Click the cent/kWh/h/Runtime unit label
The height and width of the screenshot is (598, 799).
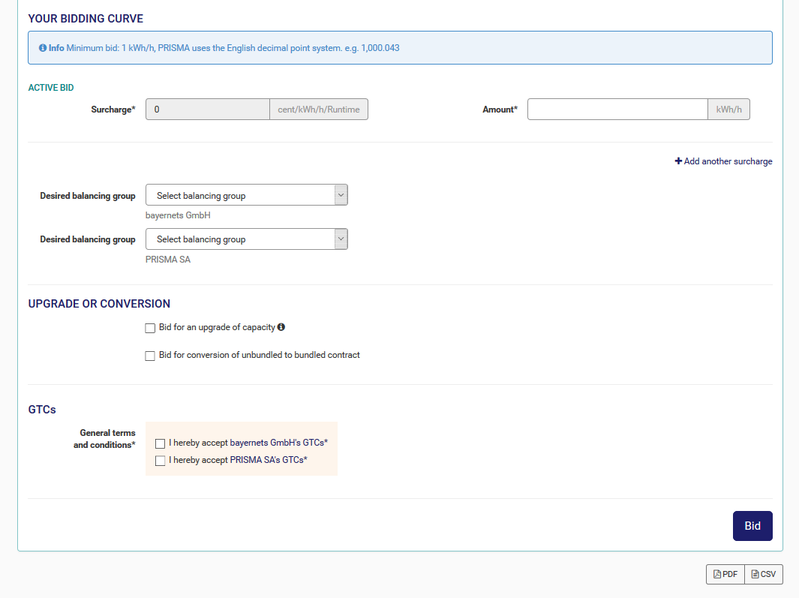318,109
